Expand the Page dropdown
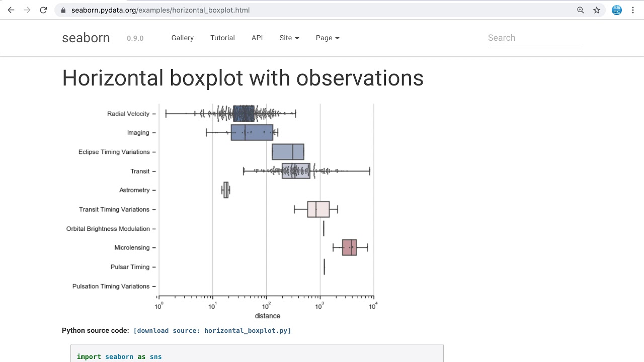This screenshot has width=644, height=362. point(328,38)
